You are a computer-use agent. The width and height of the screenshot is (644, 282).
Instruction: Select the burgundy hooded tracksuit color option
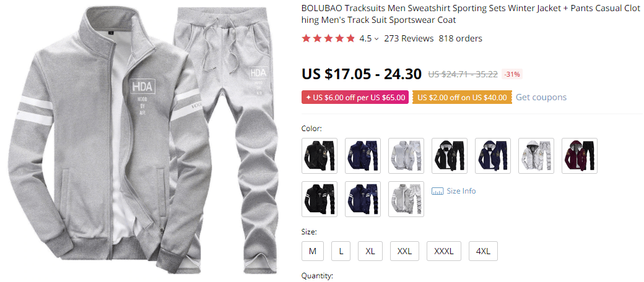coord(580,156)
